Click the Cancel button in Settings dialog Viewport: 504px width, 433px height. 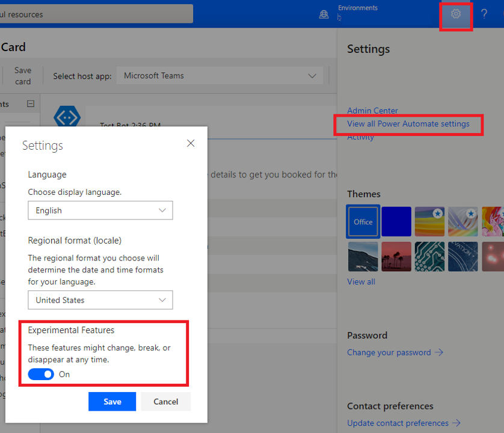pos(165,402)
